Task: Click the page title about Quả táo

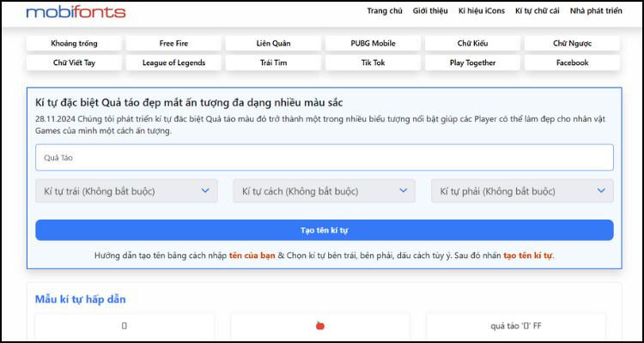Action: 190,103
